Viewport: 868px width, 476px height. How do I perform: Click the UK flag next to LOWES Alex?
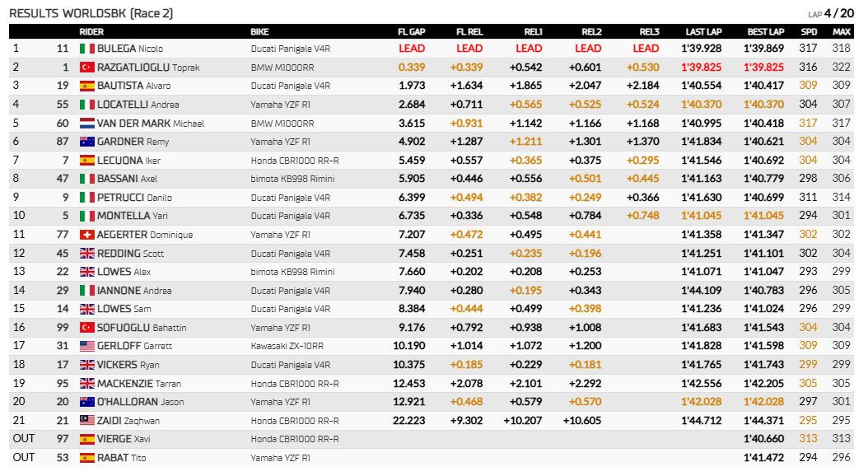point(87,272)
